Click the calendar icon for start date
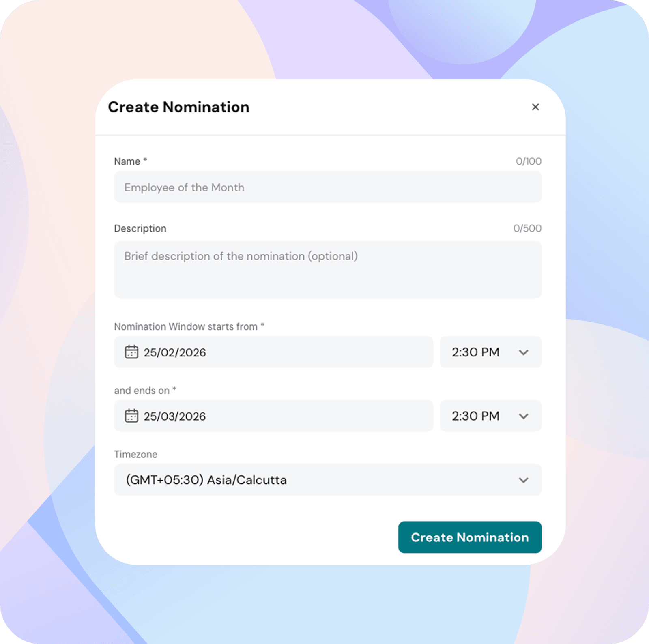The image size is (649, 644). coord(131,352)
